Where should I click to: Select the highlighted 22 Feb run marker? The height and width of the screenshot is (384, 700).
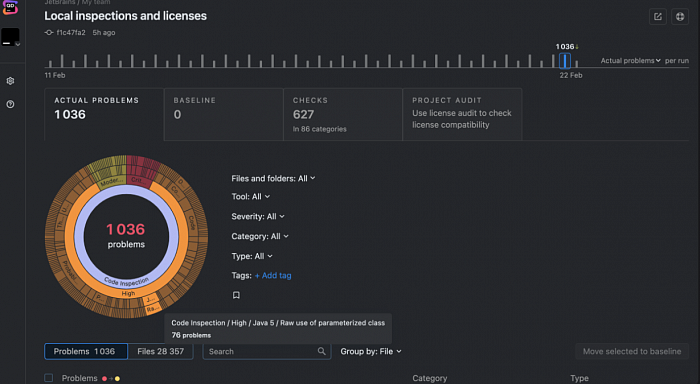click(565, 61)
